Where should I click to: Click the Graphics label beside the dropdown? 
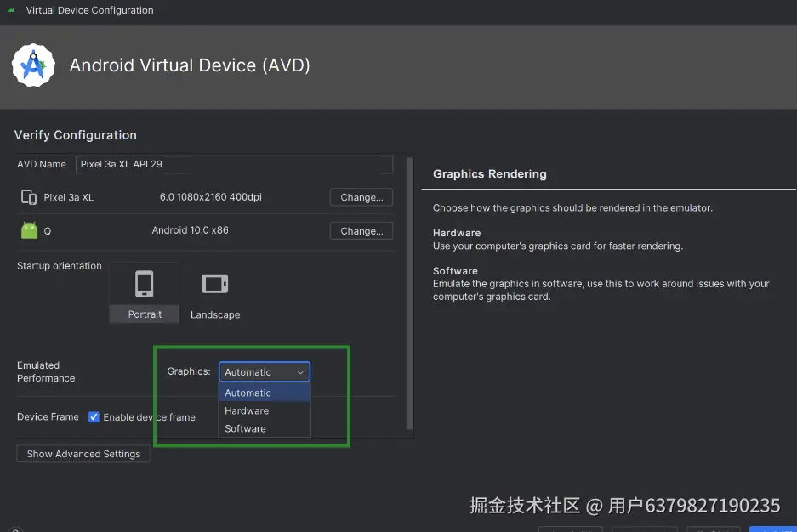coord(188,371)
